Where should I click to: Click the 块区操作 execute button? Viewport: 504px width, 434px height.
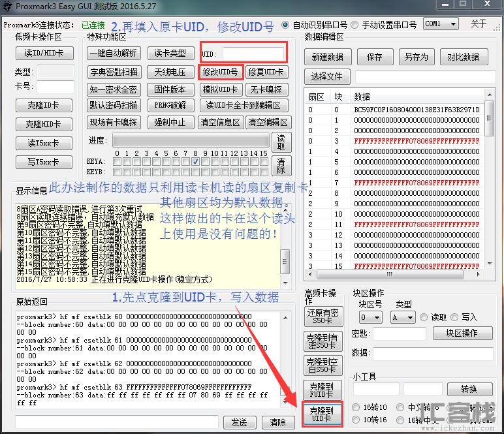[462, 333]
